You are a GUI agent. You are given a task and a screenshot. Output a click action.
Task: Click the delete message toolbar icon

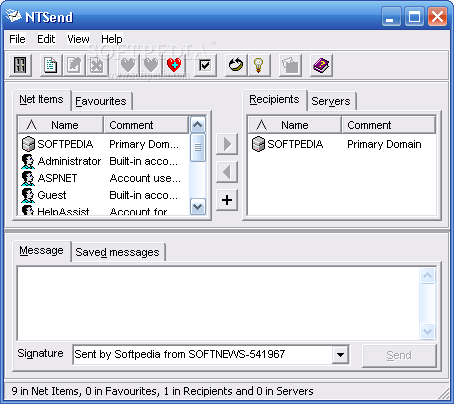click(x=97, y=65)
